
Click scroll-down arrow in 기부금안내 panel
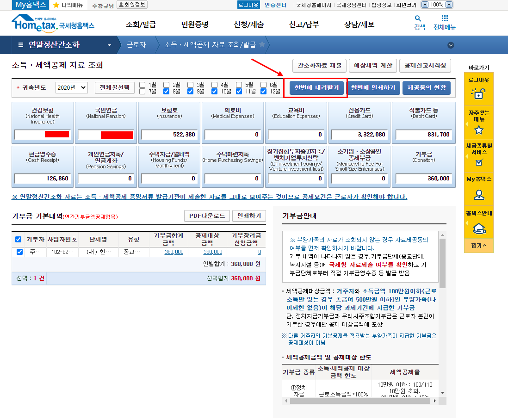[443, 393]
